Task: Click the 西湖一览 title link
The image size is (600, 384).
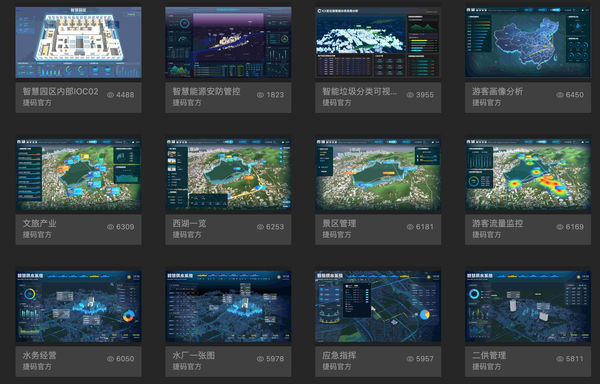Action: tap(189, 223)
